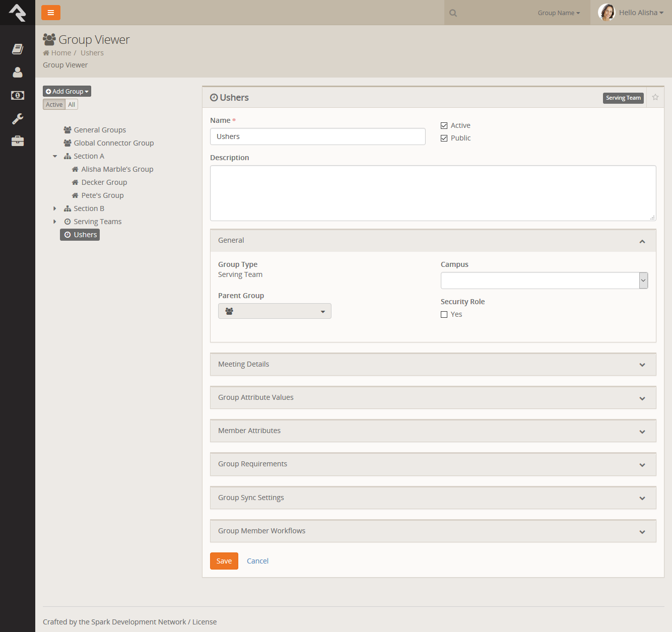Click the Save button
Screen dimensions: 672x632
tap(224, 561)
